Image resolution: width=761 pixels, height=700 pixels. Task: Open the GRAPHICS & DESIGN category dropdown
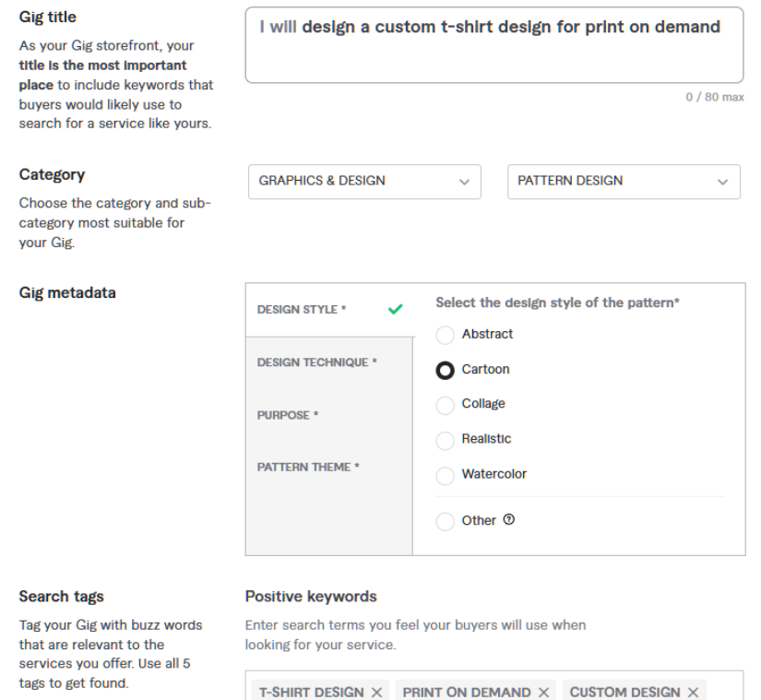pos(364,182)
